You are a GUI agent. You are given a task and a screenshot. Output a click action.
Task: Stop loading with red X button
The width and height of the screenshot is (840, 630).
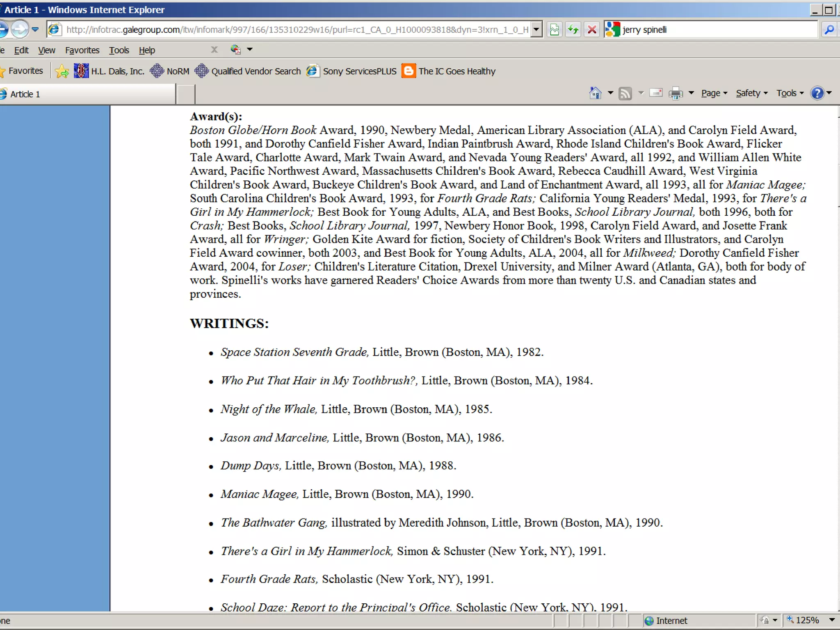(x=592, y=30)
